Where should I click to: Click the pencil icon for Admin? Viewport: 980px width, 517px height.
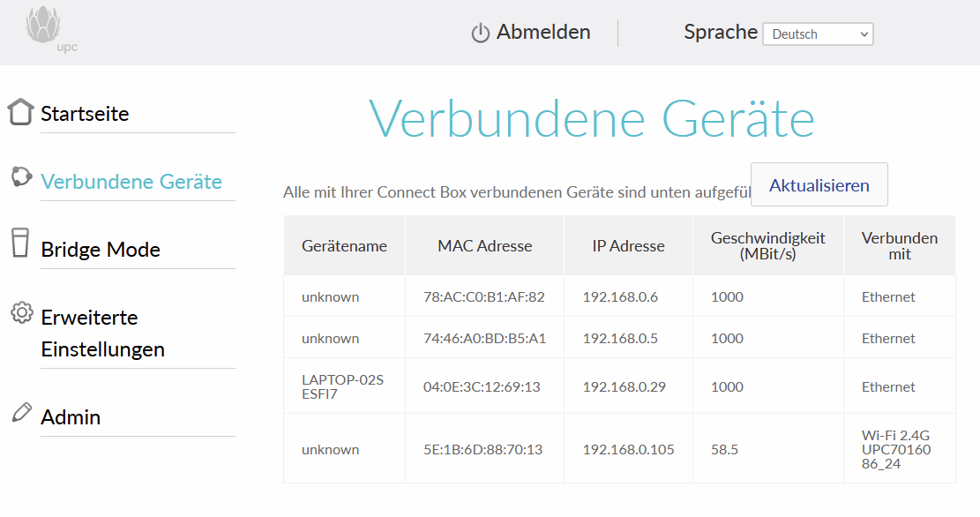21,413
